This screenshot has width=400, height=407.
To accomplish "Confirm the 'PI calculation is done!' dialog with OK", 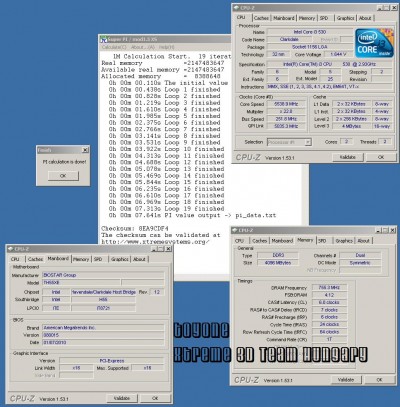I will [x=63, y=176].
